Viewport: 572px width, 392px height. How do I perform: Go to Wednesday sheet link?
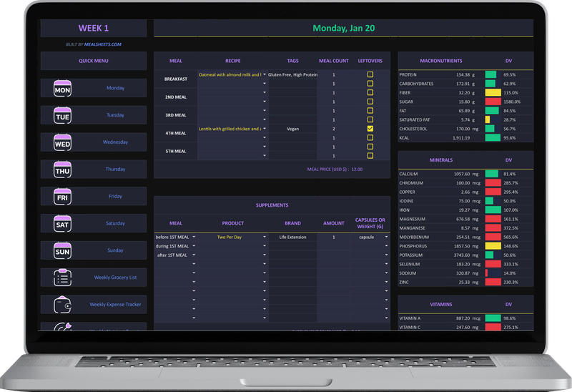115,142
